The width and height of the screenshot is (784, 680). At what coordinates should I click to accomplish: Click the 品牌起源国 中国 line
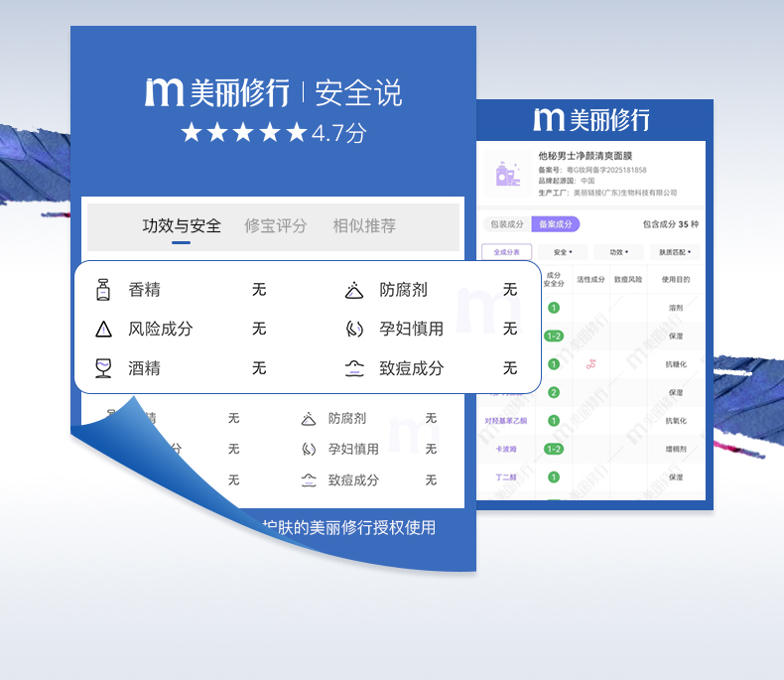pyautogui.click(x=567, y=181)
